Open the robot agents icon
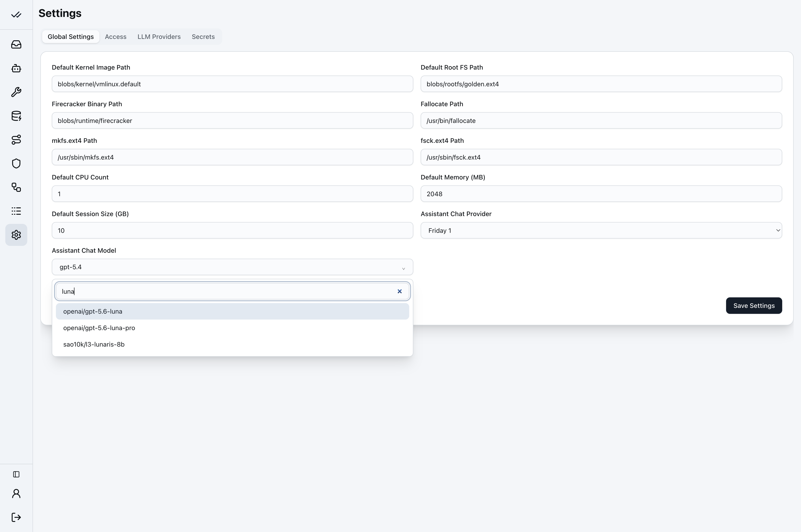 coord(16,68)
